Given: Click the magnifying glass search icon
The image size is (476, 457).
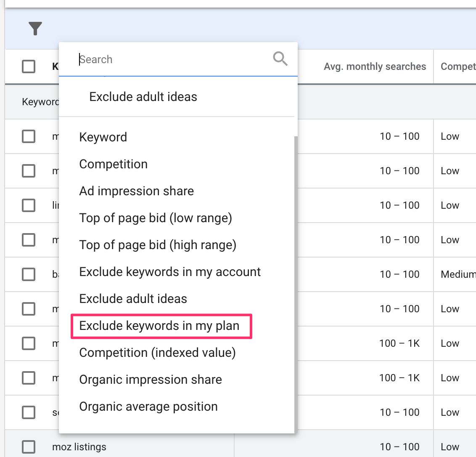Looking at the screenshot, I should pos(280,59).
